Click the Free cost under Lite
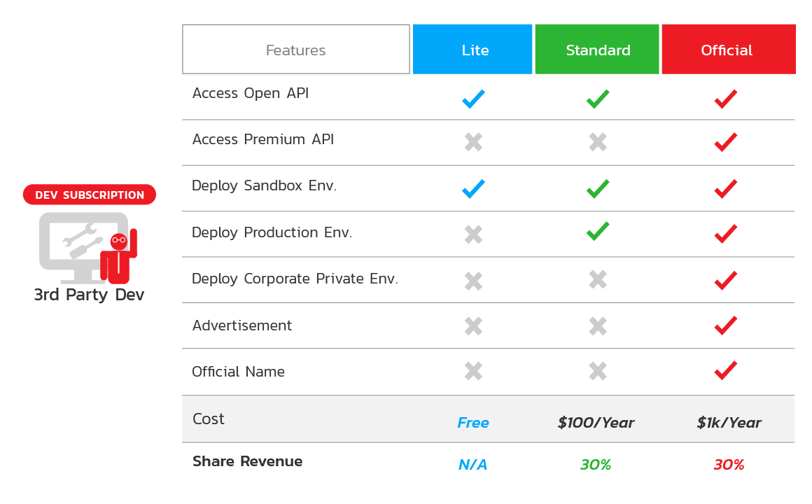 click(472, 423)
